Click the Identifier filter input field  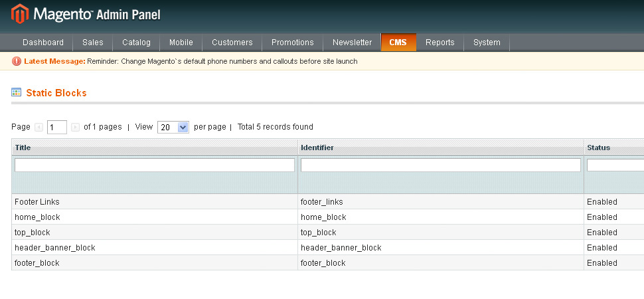[441, 165]
